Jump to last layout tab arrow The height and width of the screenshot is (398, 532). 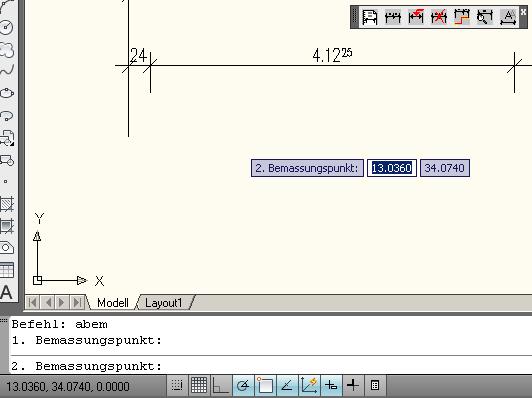77,302
